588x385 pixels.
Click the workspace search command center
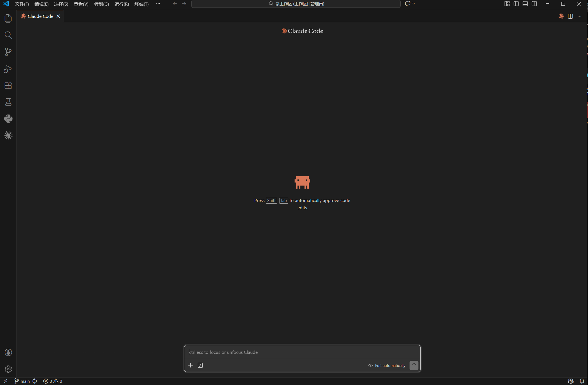(296, 4)
